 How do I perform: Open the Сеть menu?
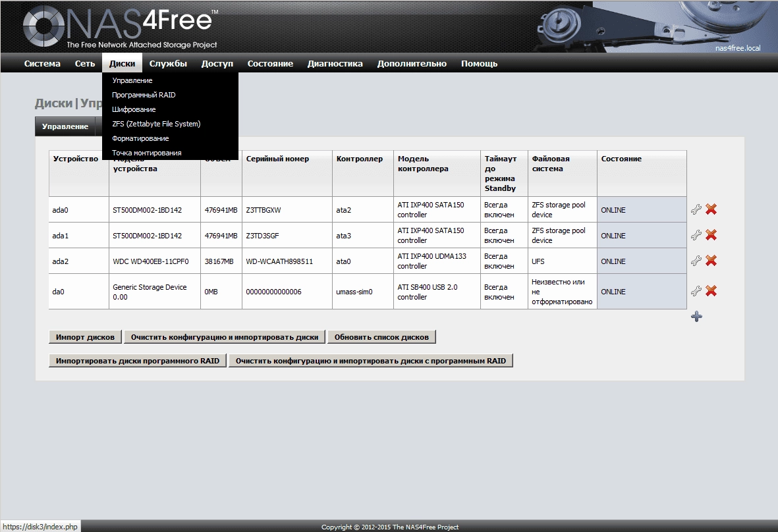85,63
